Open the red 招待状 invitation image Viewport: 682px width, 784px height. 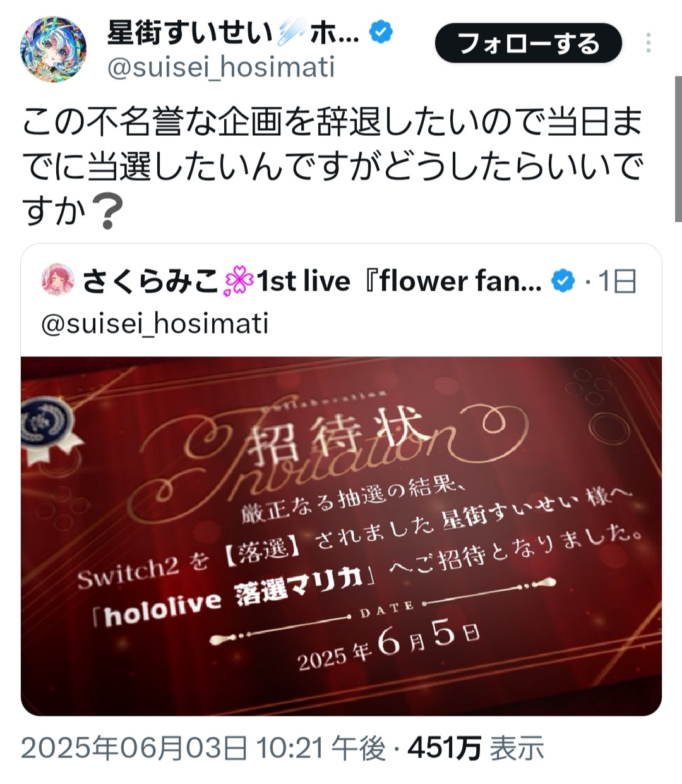point(341,536)
